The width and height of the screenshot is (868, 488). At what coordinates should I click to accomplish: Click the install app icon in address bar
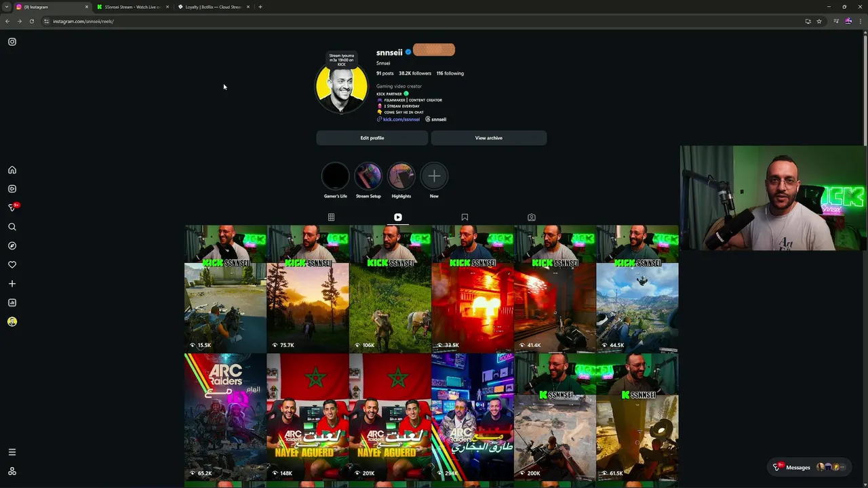808,21
